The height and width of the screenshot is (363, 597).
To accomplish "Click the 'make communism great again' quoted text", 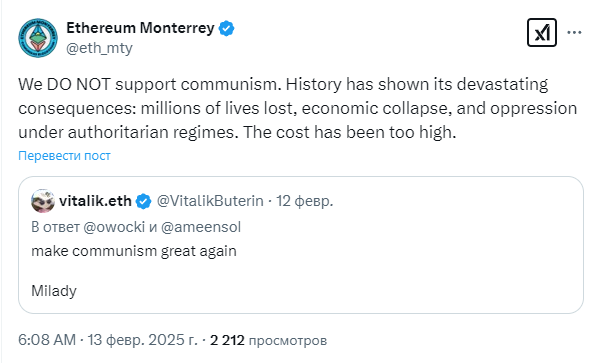I will 134,251.
